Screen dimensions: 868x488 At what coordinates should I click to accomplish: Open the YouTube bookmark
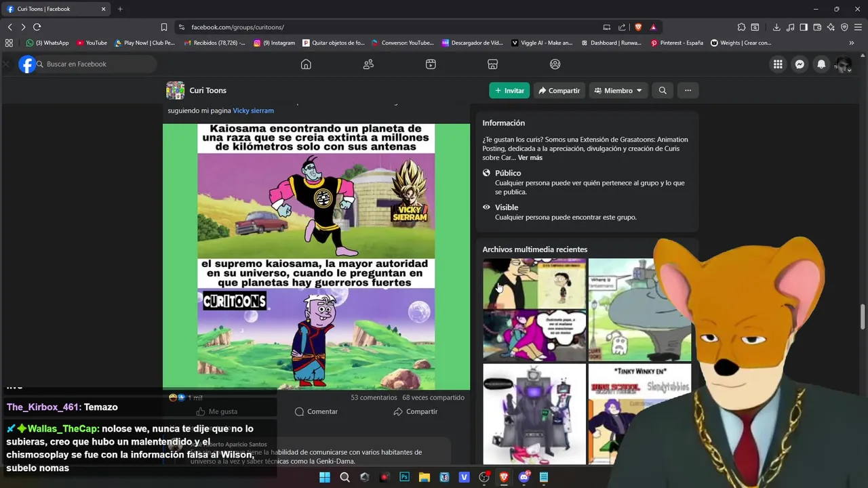[x=92, y=43]
